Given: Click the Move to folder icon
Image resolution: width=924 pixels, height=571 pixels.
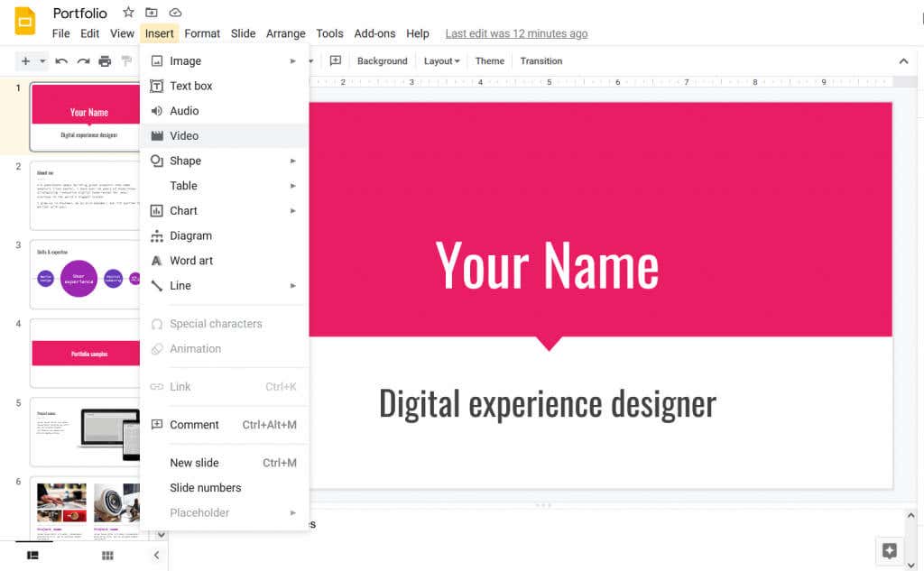Looking at the screenshot, I should pos(152,13).
